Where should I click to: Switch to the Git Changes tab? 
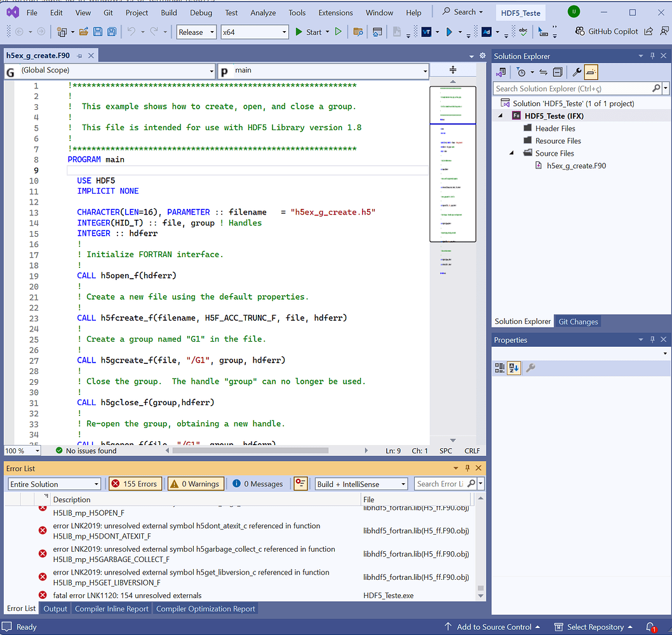tap(578, 321)
